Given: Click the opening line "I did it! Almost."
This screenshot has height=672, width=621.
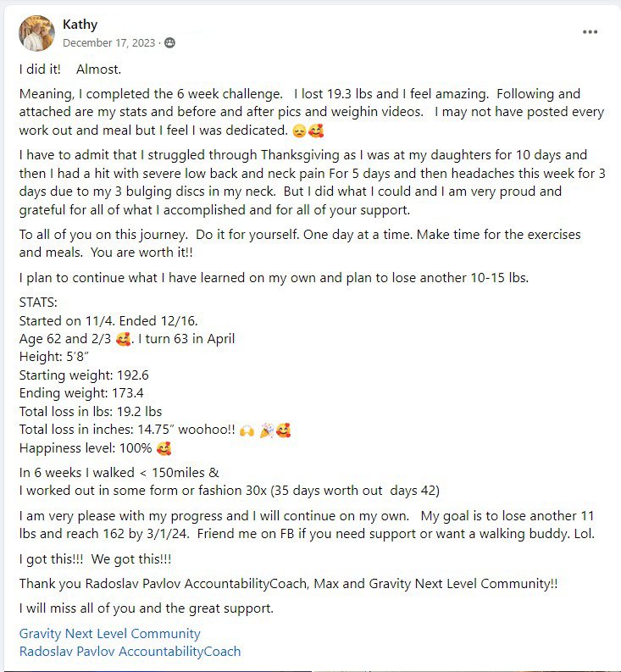Looking at the screenshot, I should (75, 69).
